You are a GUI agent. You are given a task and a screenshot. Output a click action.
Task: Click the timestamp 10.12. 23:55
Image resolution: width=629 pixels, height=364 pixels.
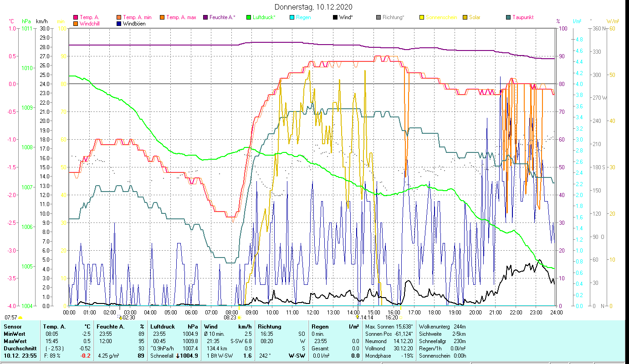coord(20,356)
